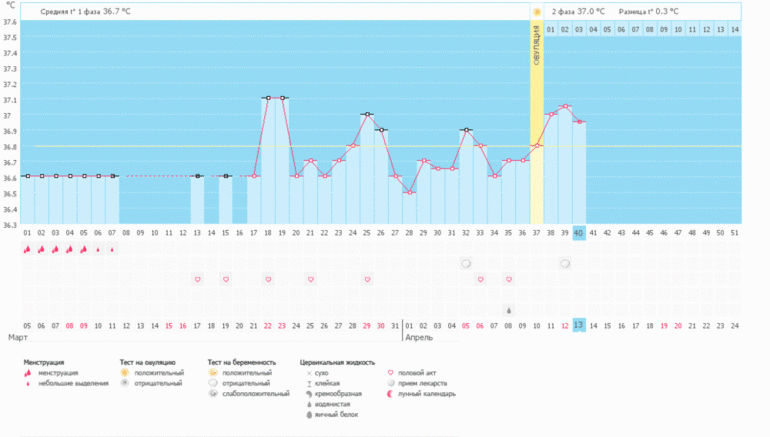The width and height of the screenshot is (770, 437).
Task: Click the lowest temperature point on cycle day 28
Action: pyautogui.click(x=409, y=192)
